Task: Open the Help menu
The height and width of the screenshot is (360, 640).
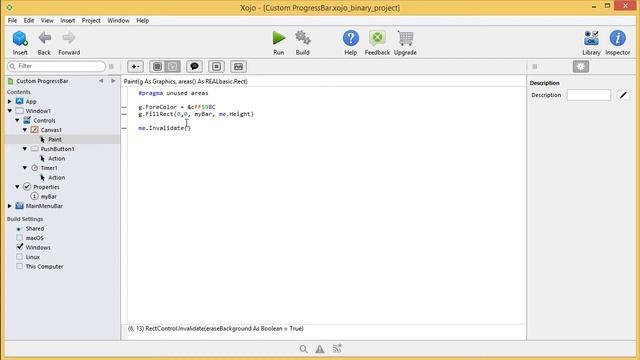Action: 142,20
